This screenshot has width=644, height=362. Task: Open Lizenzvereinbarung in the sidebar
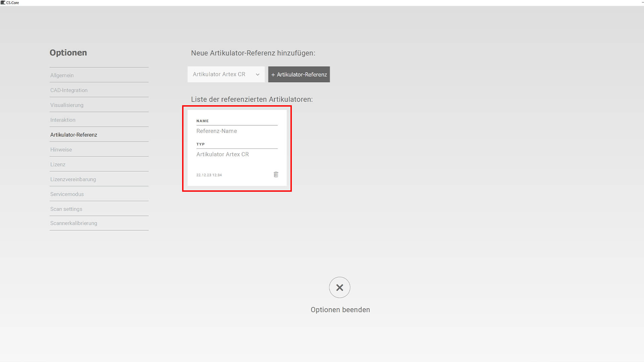99,179
